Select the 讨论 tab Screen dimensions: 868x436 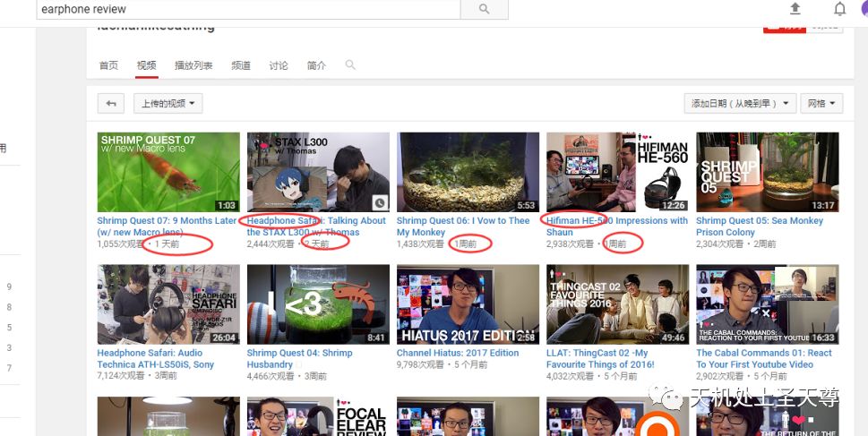[279, 66]
